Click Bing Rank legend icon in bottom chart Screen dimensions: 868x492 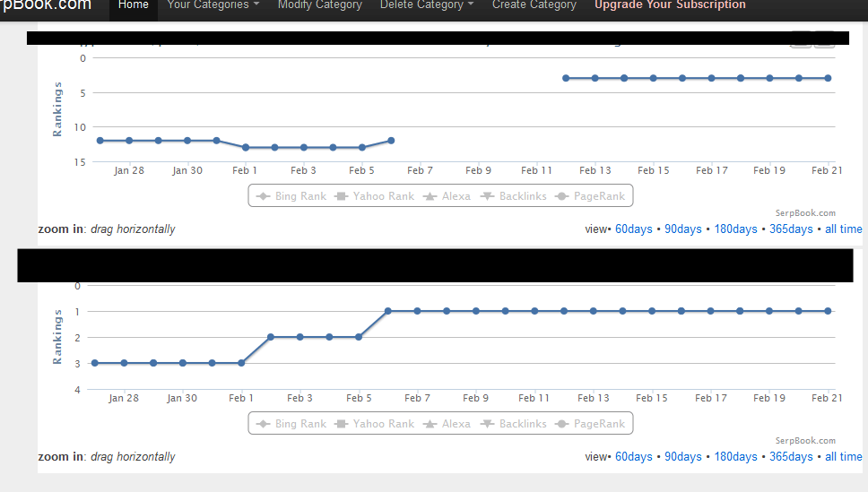click(x=264, y=424)
